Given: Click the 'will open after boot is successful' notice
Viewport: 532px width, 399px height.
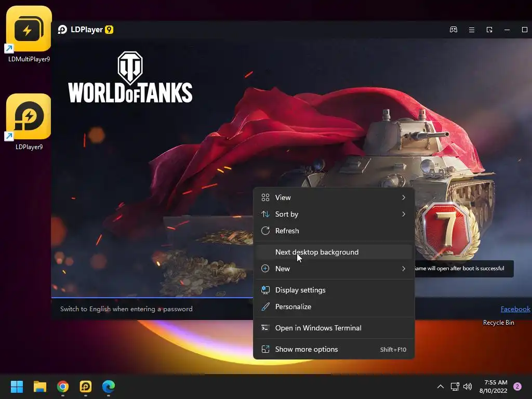Looking at the screenshot, I should click(x=464, y=269).
